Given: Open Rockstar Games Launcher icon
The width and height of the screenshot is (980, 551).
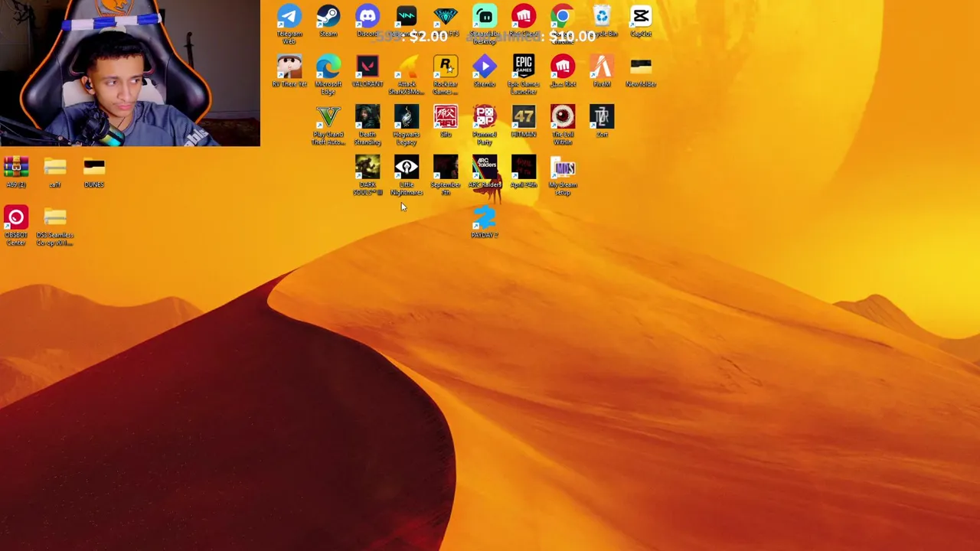Looking at the screenshot, I should click(x=446, y=73).
